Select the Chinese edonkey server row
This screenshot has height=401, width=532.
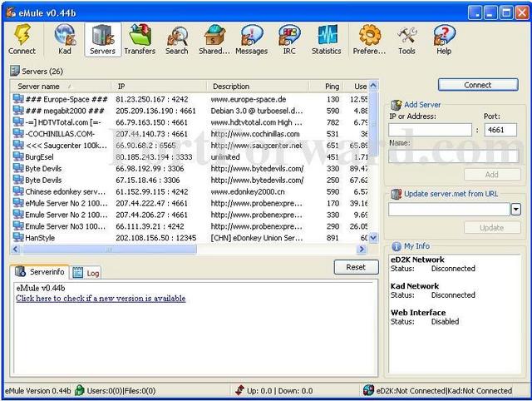[190, 191]
